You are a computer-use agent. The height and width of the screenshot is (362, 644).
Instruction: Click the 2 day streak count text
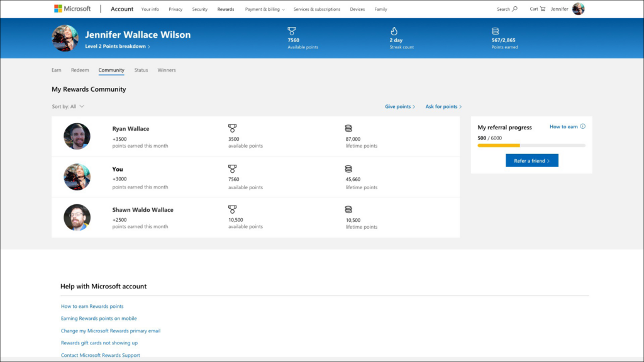coord(396,40)
